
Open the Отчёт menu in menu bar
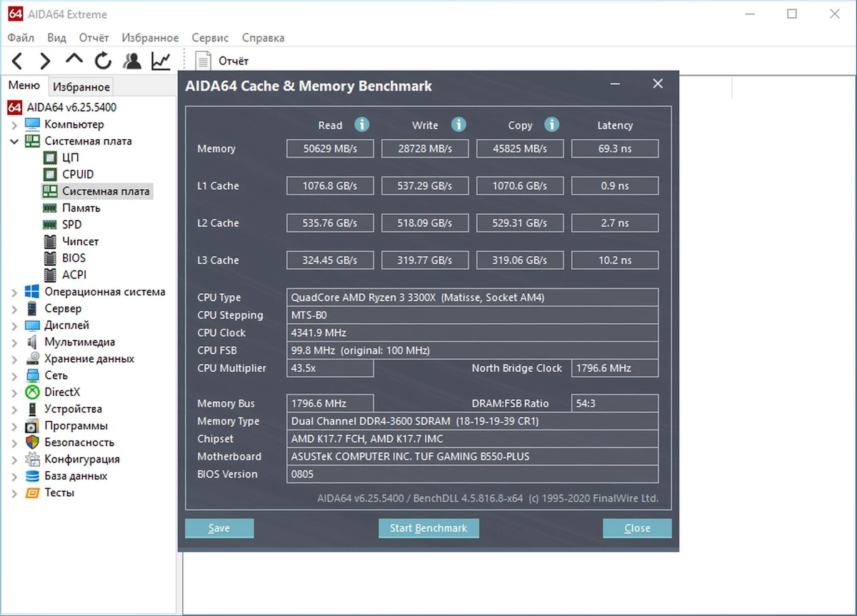[x=94, y=38]
